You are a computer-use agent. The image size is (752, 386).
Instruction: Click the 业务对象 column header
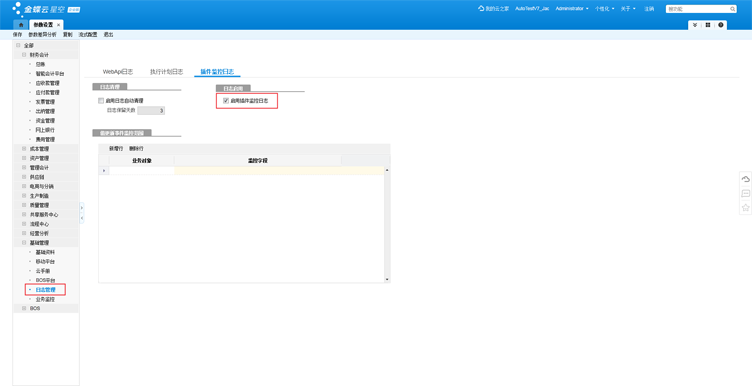(142, 161)
